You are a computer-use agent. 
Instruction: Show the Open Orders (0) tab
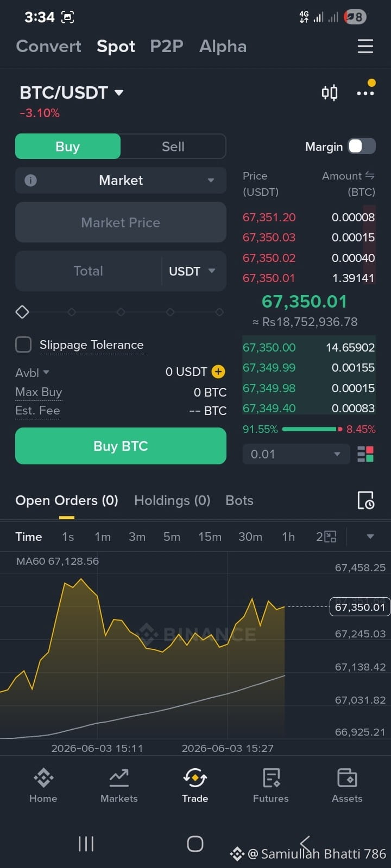[67, 500]
